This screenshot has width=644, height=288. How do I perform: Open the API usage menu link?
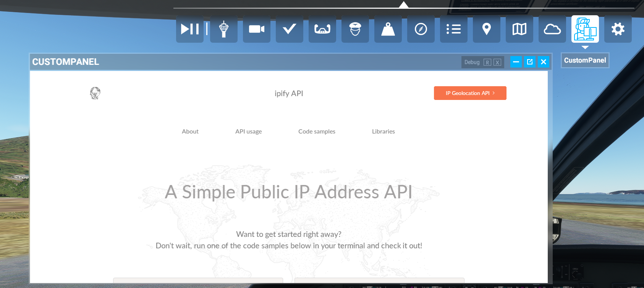point(249,131)
